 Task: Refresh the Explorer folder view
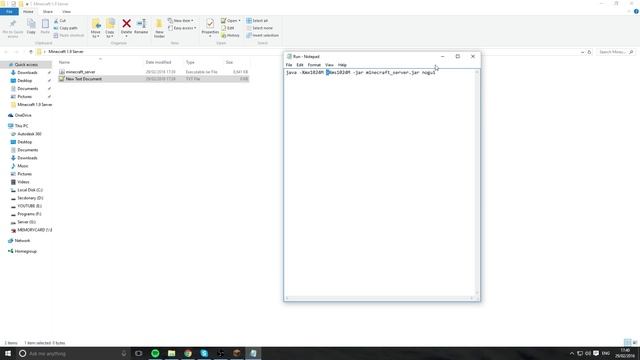tap(589, 52)
